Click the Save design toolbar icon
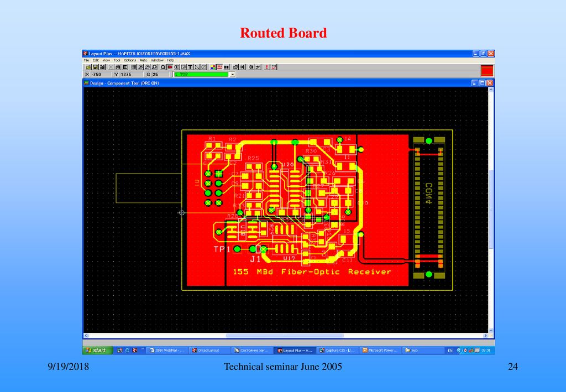Viewport: 566px width, 392px height. pos(95,67)
